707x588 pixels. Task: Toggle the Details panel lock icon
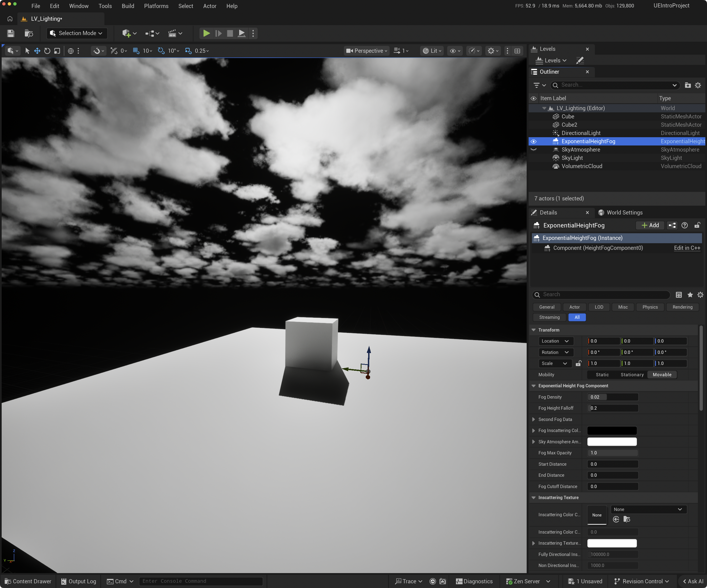tap(697, 225)
